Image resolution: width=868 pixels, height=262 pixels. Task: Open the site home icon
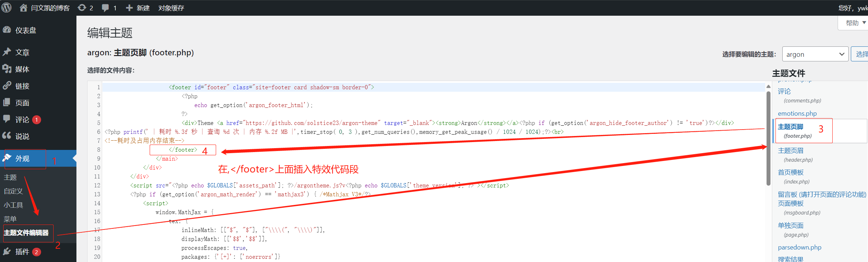tap(24, 7)
